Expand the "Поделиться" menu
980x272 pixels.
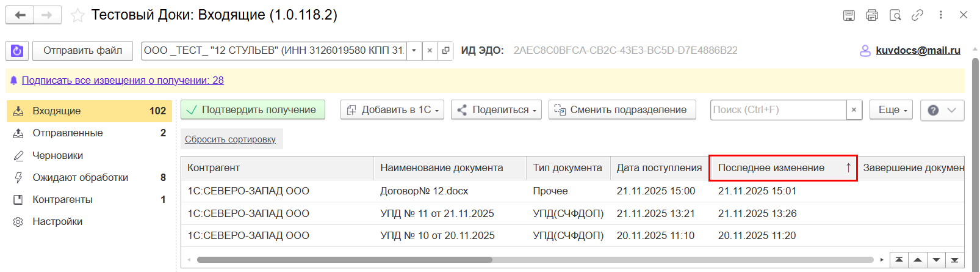pos(496,110)
